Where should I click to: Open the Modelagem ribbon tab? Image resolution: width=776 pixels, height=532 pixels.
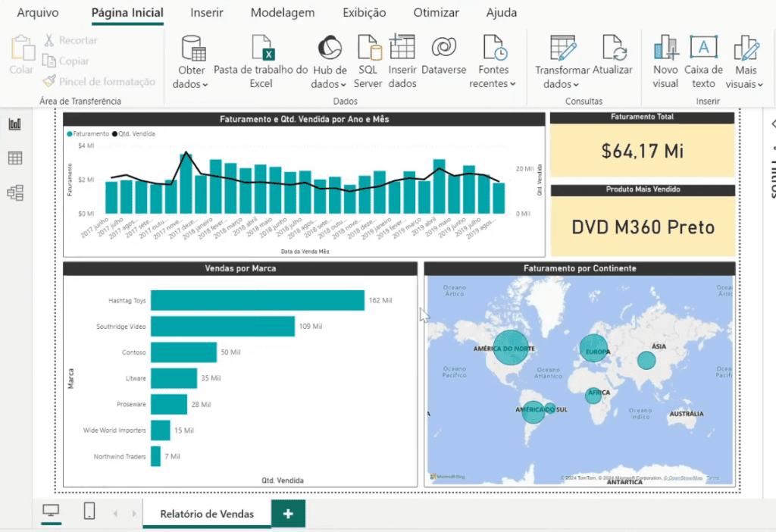pyautogui.click(x=283, y=12)
